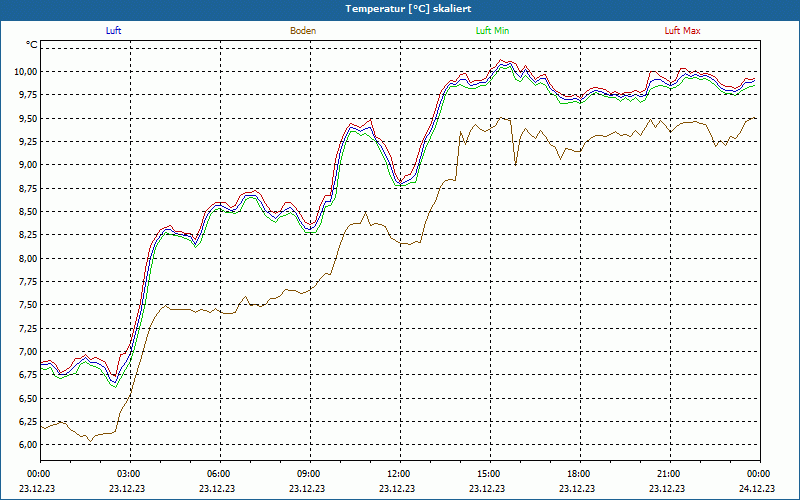Click the 7,75 y-axis value
The width and height of the screenshot is (800, 500).
[x=27, y=282]
